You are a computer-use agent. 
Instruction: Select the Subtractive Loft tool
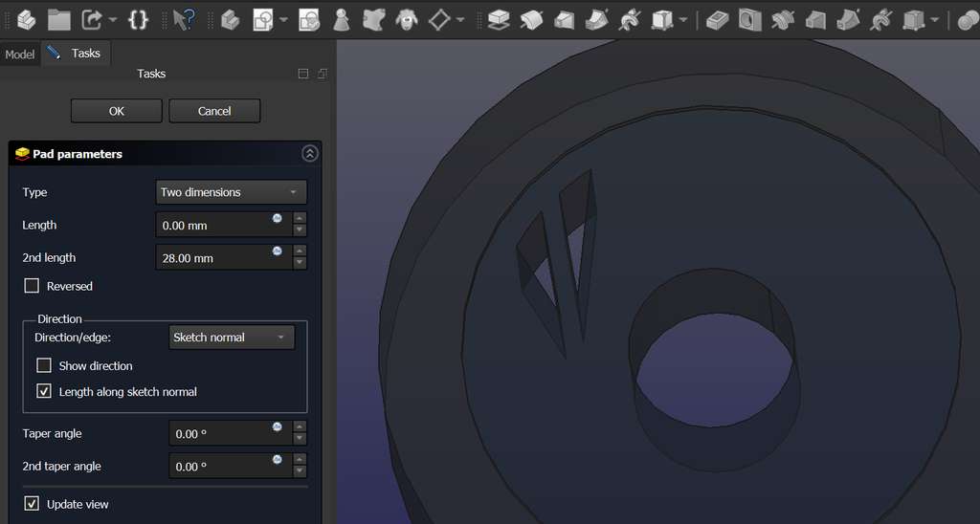[815, 20]
